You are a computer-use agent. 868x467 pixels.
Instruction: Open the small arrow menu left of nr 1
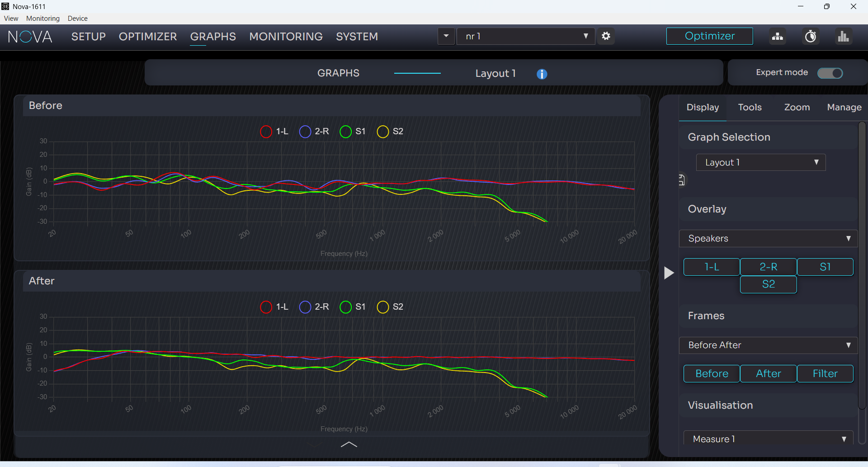446,36
